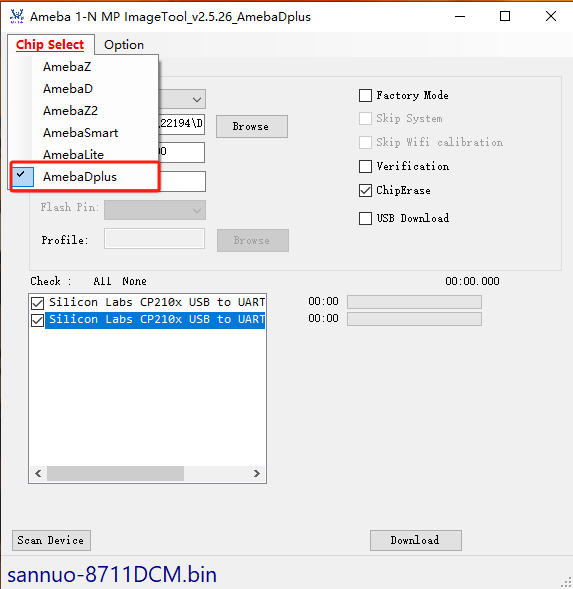This screenshot has height=589, width=573.
Task: Click the right scroll arrow of device list
Action: [257, 473]
